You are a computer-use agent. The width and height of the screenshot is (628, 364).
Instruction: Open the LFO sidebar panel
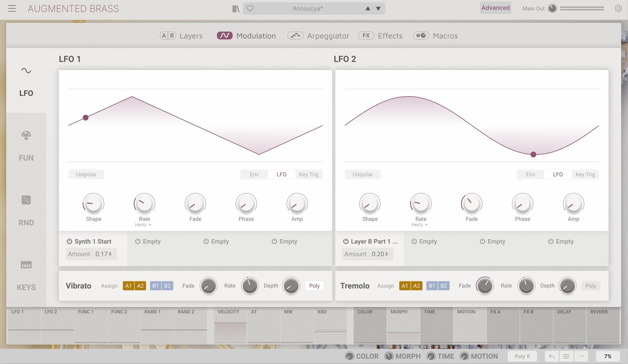(26, 81)
